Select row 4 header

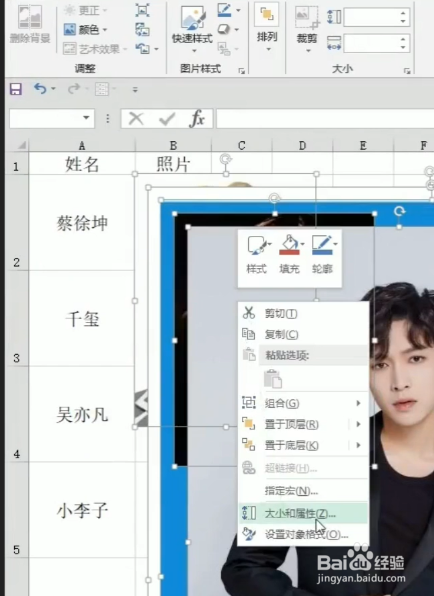coord(17,415)
